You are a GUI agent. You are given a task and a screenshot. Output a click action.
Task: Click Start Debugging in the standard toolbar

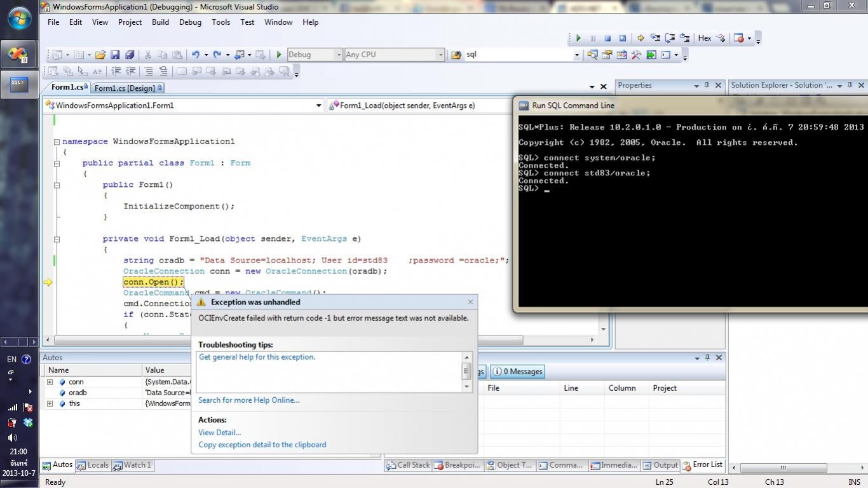(278, 55)
